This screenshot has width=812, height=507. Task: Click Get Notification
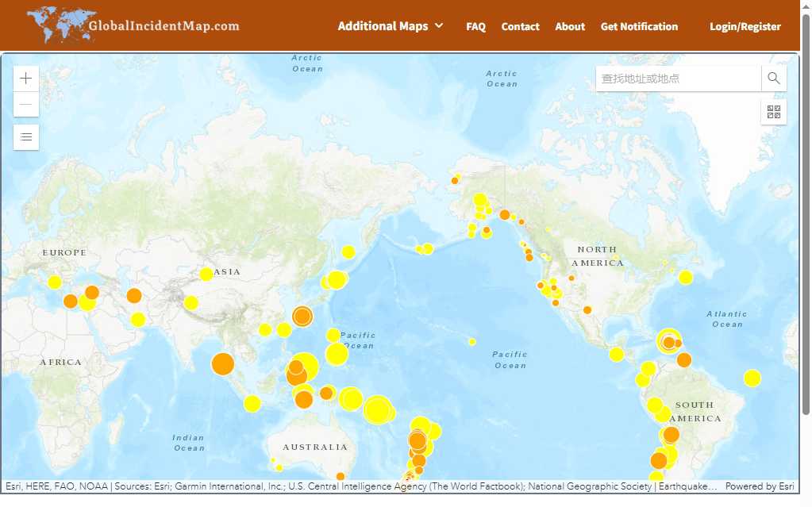click(639, 26)
